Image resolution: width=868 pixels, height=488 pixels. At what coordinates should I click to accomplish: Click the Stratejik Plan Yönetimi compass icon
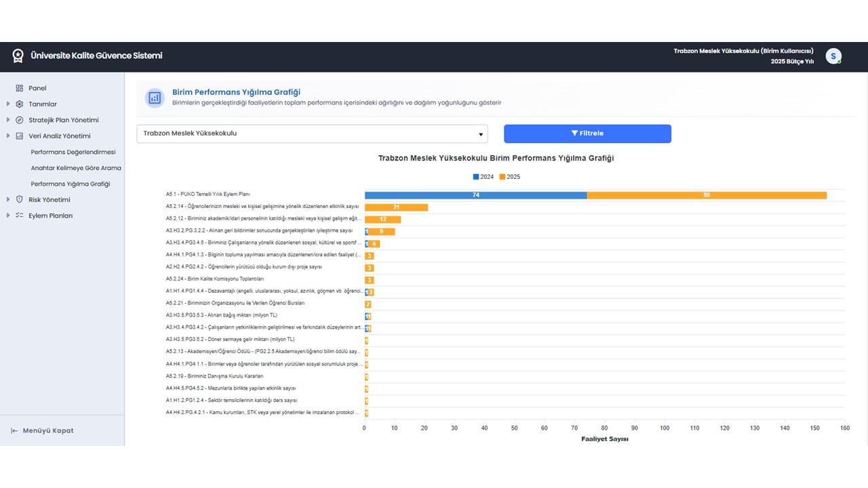(x=19, y=120)
